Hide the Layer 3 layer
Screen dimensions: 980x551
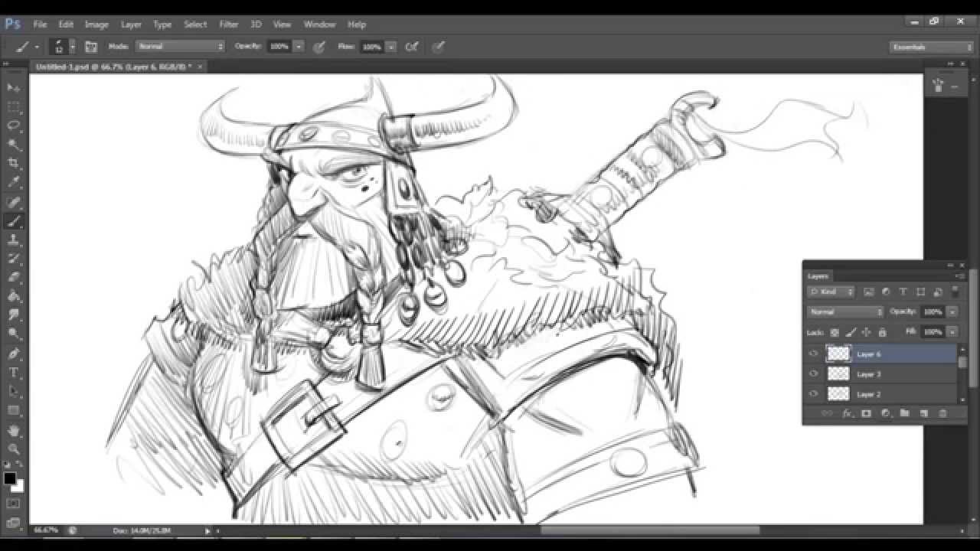(813, 373)
